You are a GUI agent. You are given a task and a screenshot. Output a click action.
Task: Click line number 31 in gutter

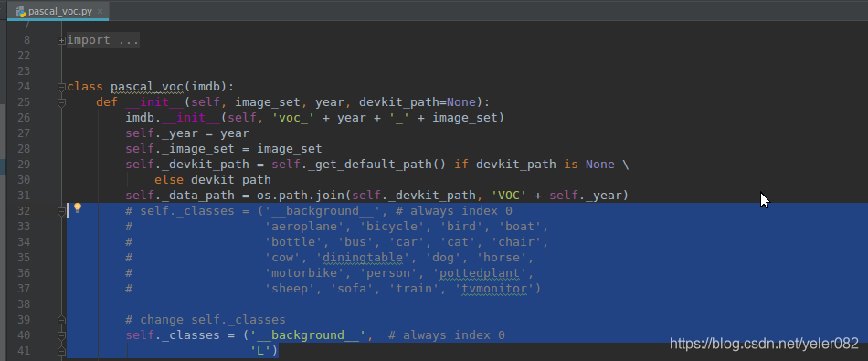[25, 196]
